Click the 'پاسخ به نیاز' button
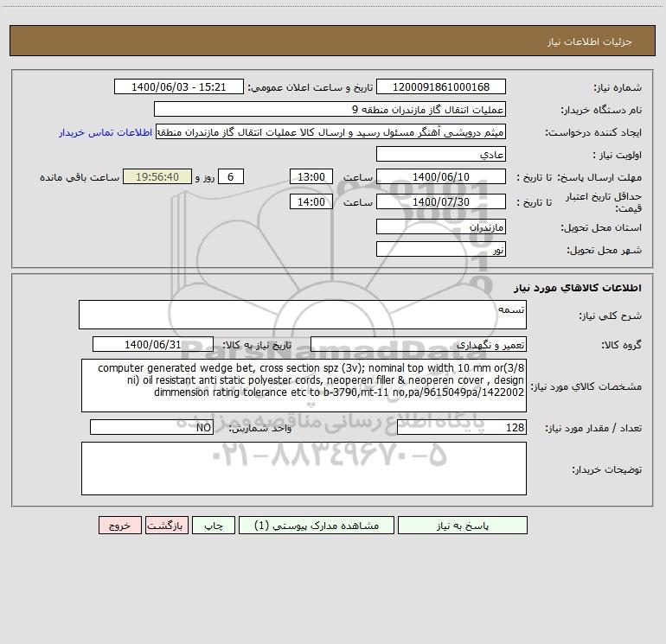 [x=462, y=525]
